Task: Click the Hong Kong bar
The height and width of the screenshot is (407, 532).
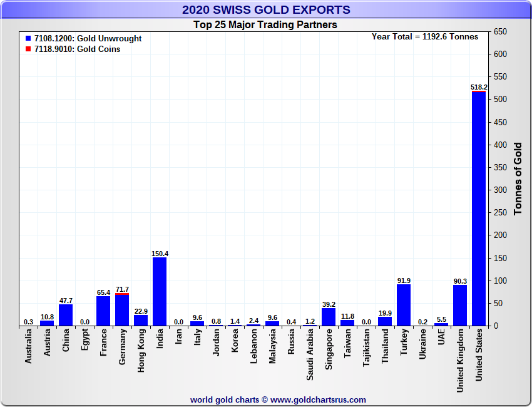Action: point(141,321)
